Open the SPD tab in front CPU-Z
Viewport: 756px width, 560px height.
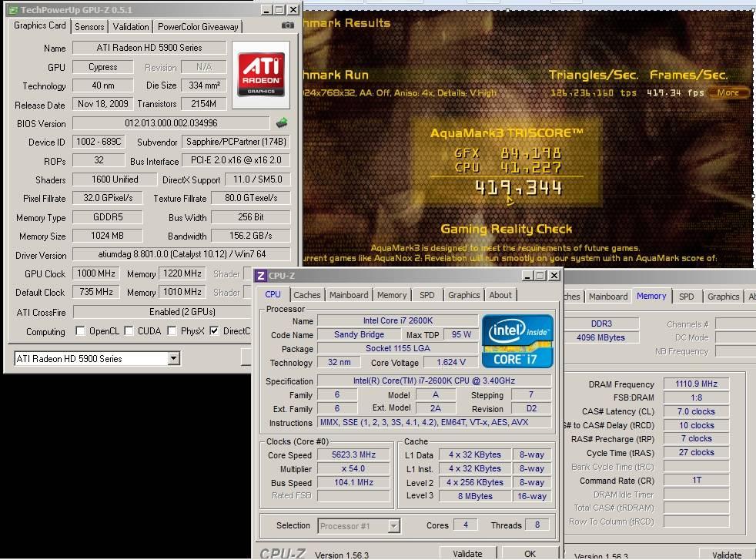coord(427,295)
